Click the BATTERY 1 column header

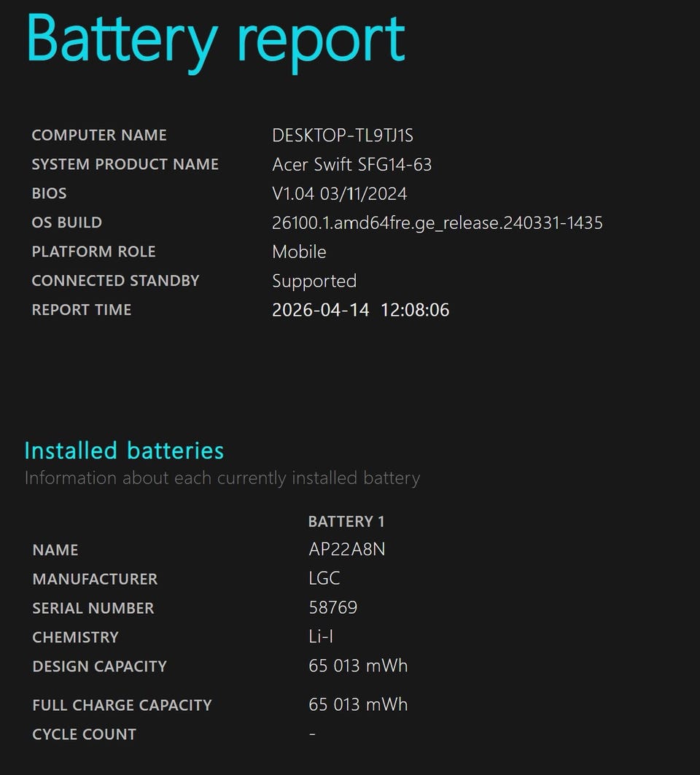click(x=346, y=522)
